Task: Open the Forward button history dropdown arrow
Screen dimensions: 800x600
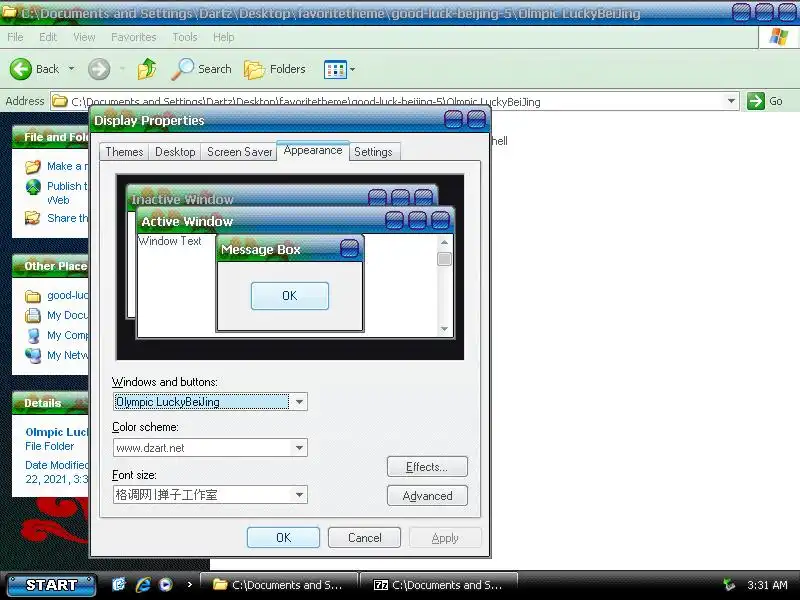Action: coord(122,69)
